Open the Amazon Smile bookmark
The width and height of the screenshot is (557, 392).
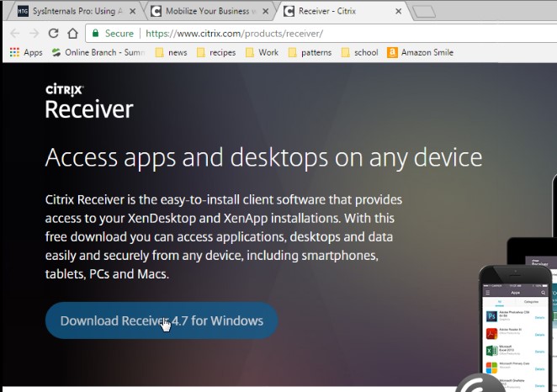point(420,52)
